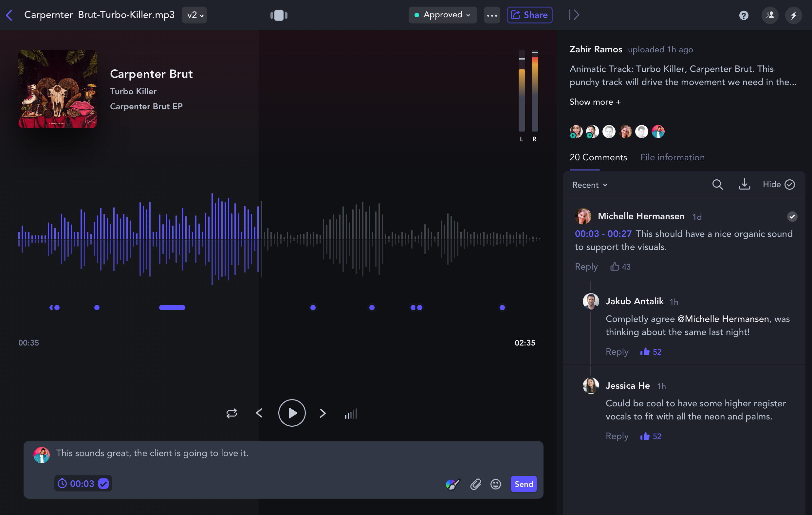Switch to the File information tab

[673, 157]
